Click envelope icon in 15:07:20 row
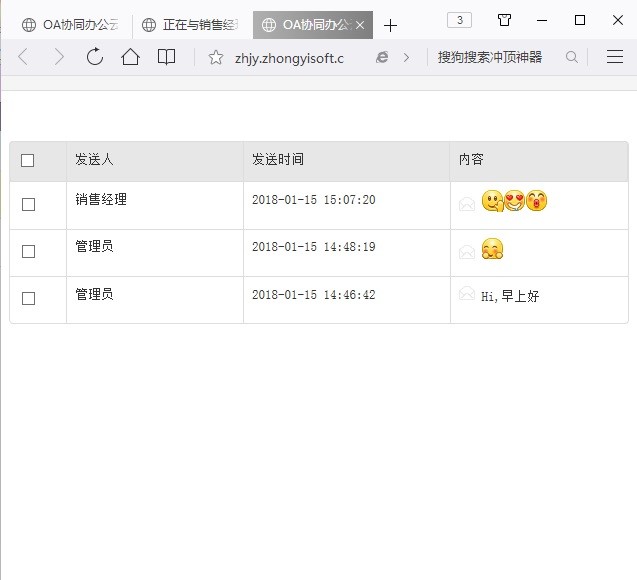The height and width of the screenshot is (580, 637). click(x=467, y=204)
